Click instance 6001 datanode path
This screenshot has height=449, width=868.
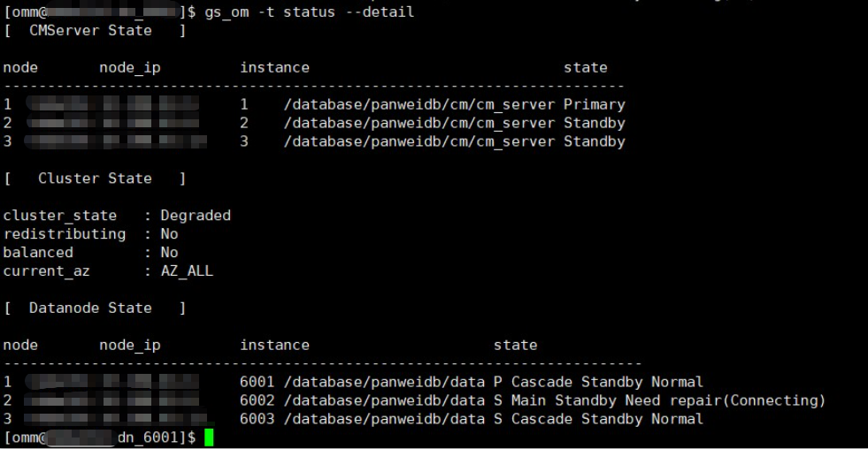click(x=384, y=382)
